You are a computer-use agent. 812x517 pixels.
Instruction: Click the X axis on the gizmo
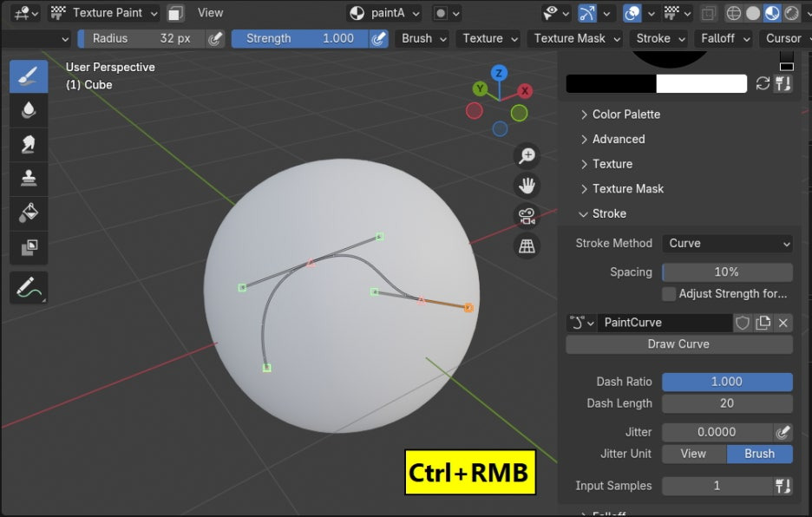(x=525, y=91)
